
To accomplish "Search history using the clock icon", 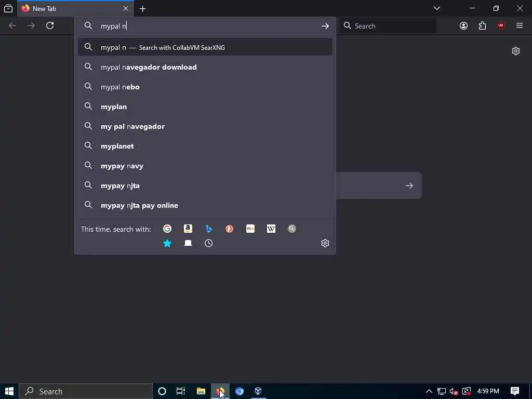I will point(209,243).
